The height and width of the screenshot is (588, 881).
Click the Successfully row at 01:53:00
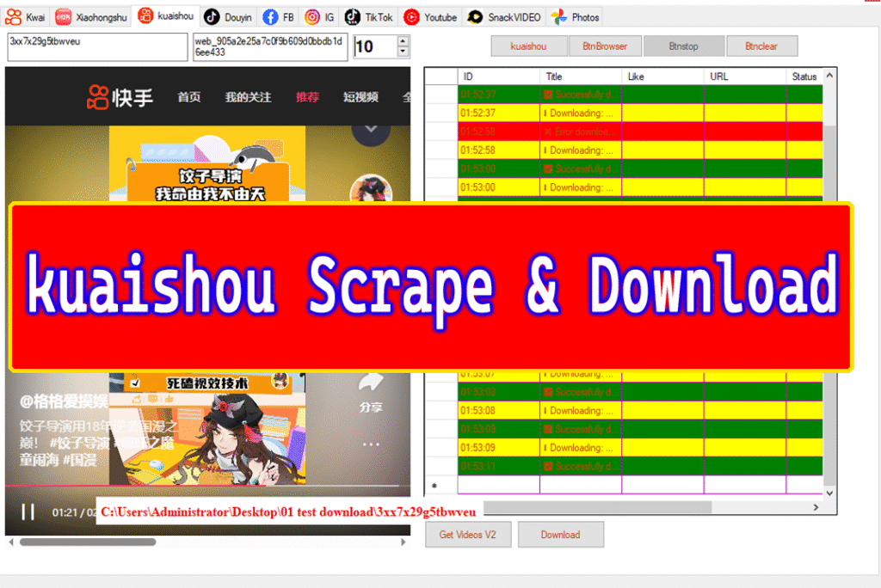point(640,168)
